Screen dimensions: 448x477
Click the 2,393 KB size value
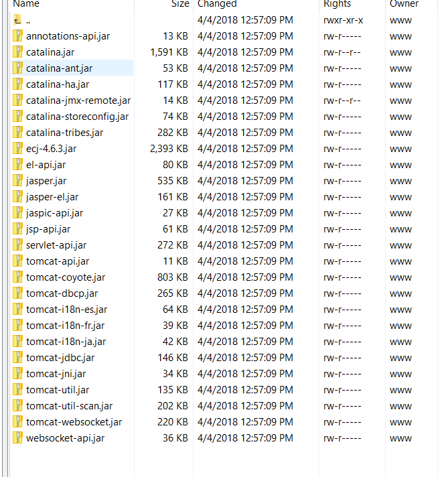click(x=169, y=149)
